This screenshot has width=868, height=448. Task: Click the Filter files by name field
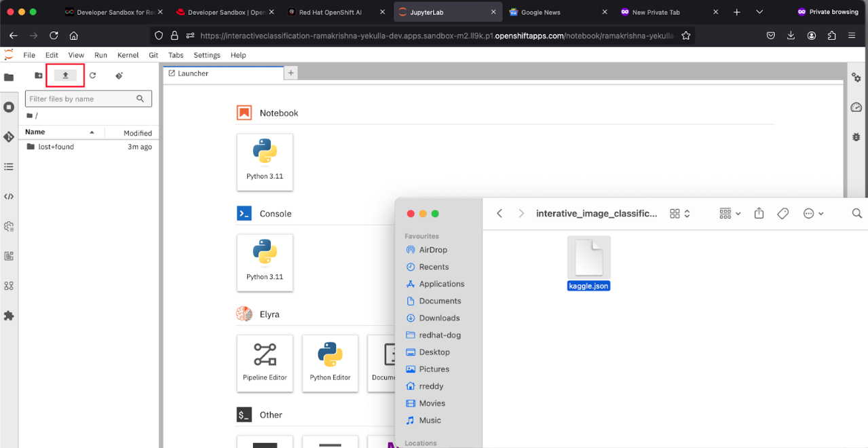[81, 99]
